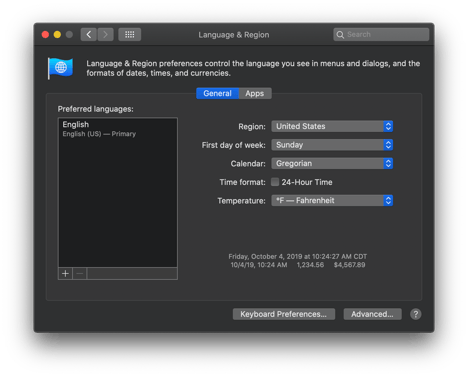The height and width of the screenshot is (377, 468).
Task: Click the 'Time format:' label
Action: (x=242, y=182)
